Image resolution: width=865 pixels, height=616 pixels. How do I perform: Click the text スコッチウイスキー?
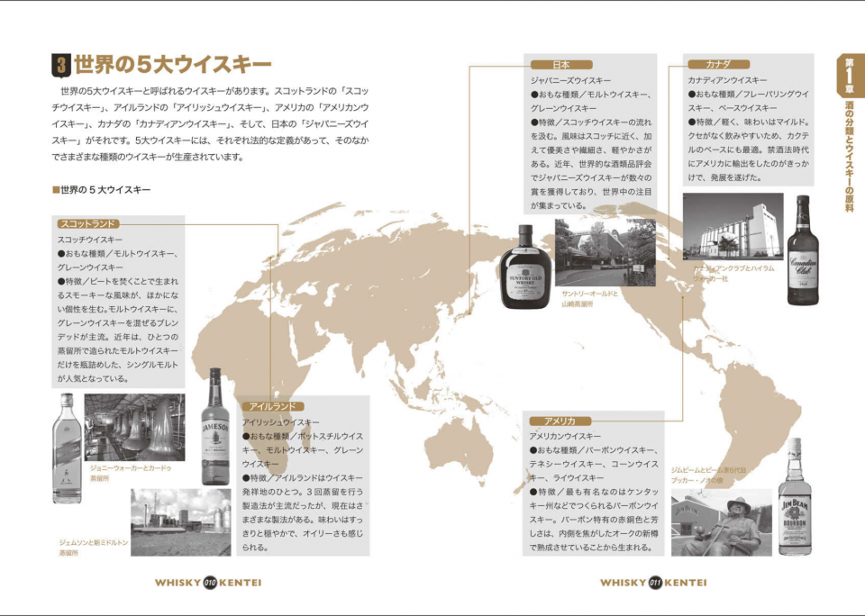(90, 240)
